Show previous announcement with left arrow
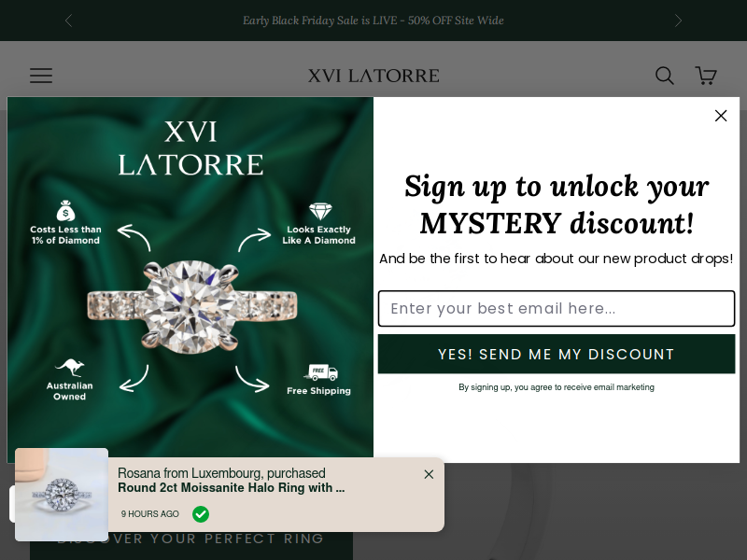Image resolution: width=747 pixels, height=560 pixels. [x=68, y=21]
